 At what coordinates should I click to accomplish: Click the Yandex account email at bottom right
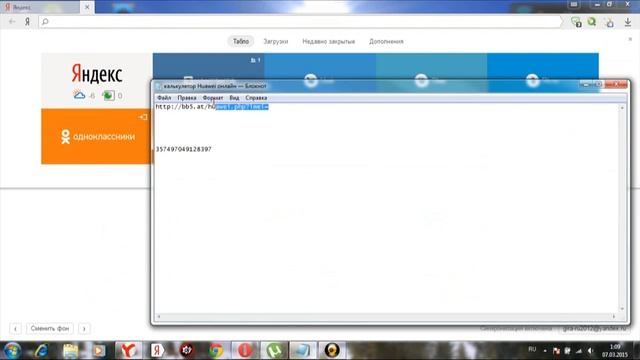594,329
